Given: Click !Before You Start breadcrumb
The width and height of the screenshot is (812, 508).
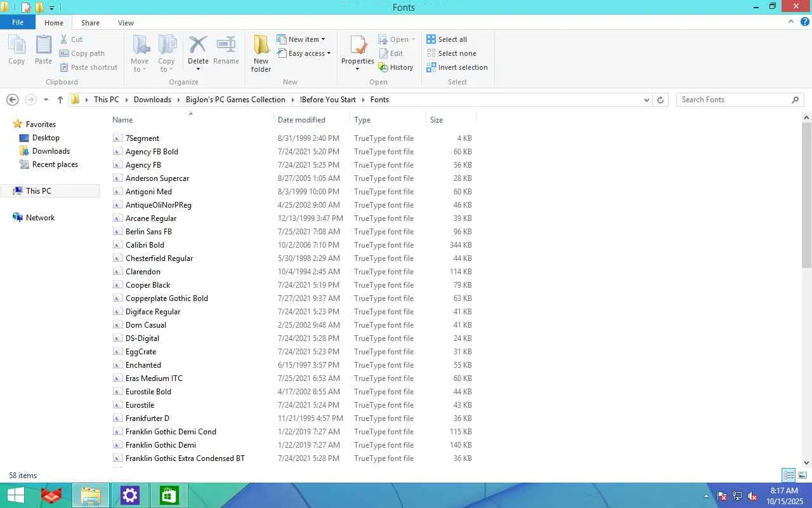Looking at the screenshot, I should 327,100.
